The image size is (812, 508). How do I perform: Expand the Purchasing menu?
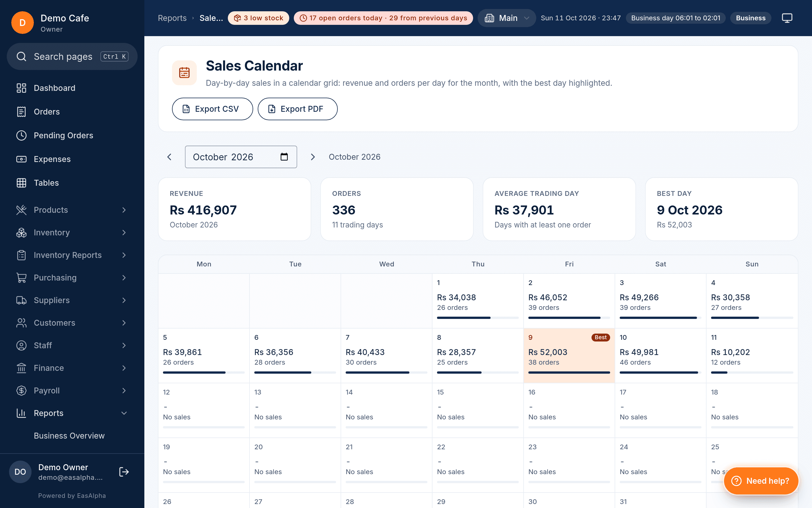[x=72, y=277]
